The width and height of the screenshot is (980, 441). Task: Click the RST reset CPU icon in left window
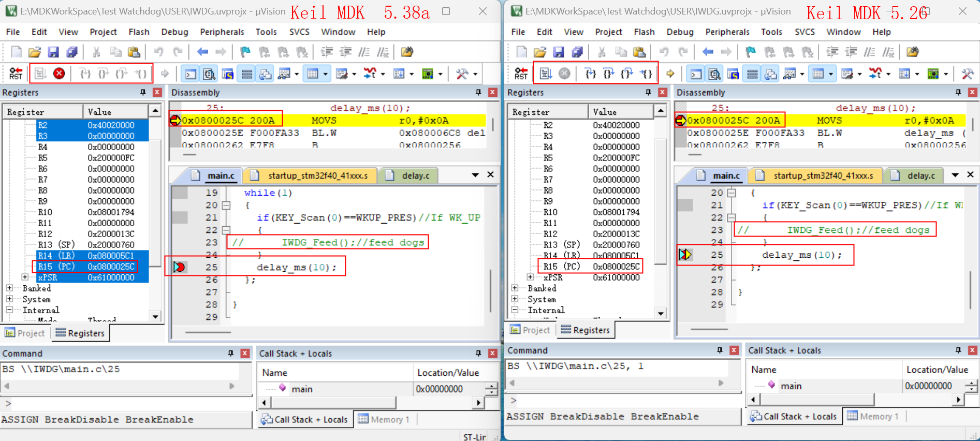click(16, 73)
